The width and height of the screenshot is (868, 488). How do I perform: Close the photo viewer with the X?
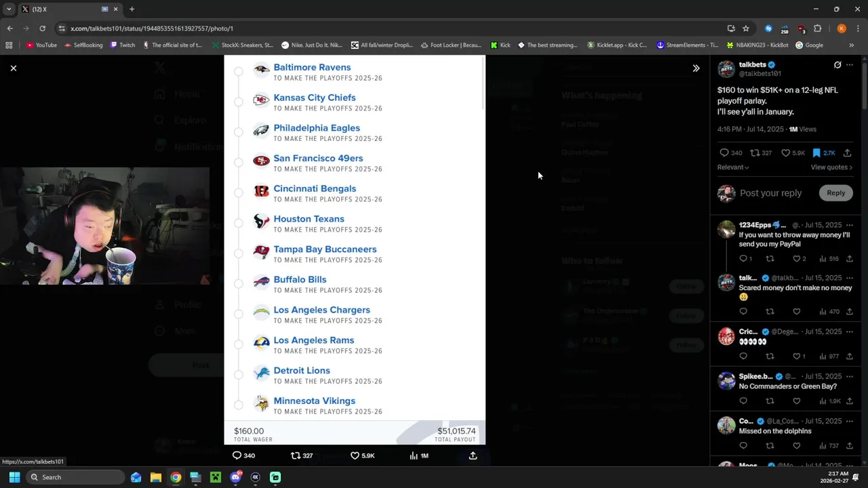(13, 68)
